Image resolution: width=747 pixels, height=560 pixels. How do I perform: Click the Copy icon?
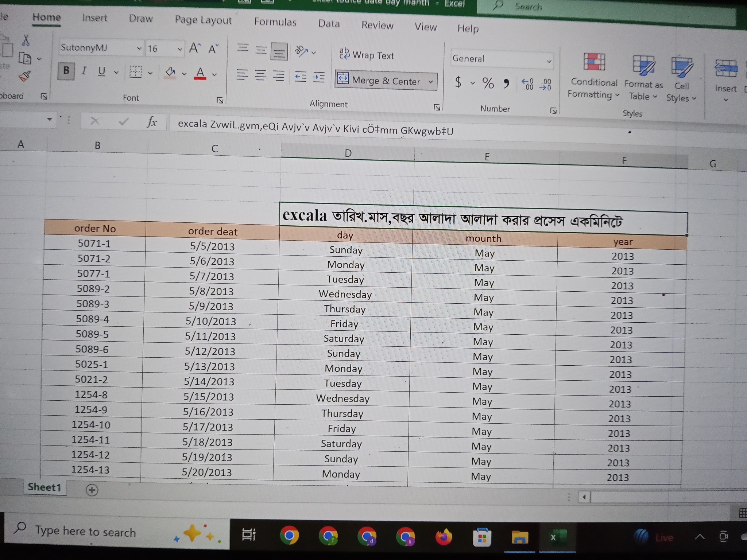point(25,58)
